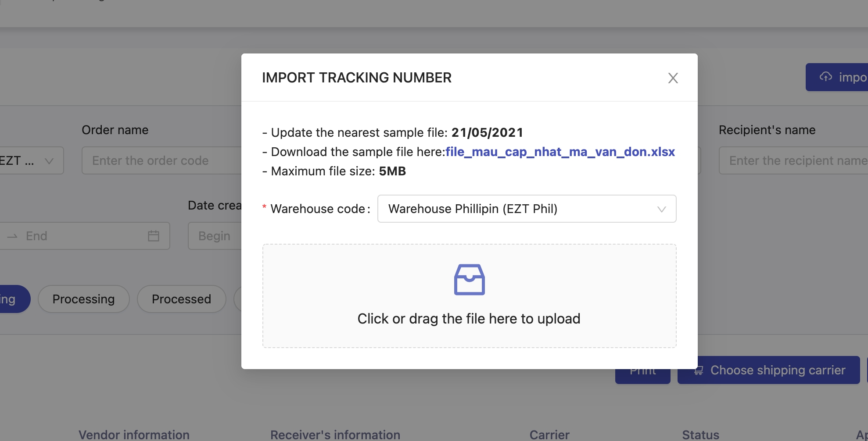Click the date range arrow separator icon

pyautogui.click(x=12, y=236)
